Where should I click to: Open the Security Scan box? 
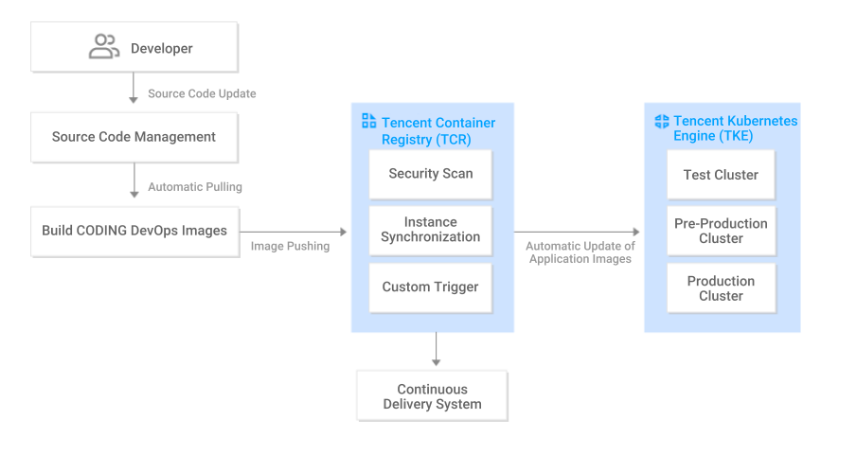click(431, 174)
